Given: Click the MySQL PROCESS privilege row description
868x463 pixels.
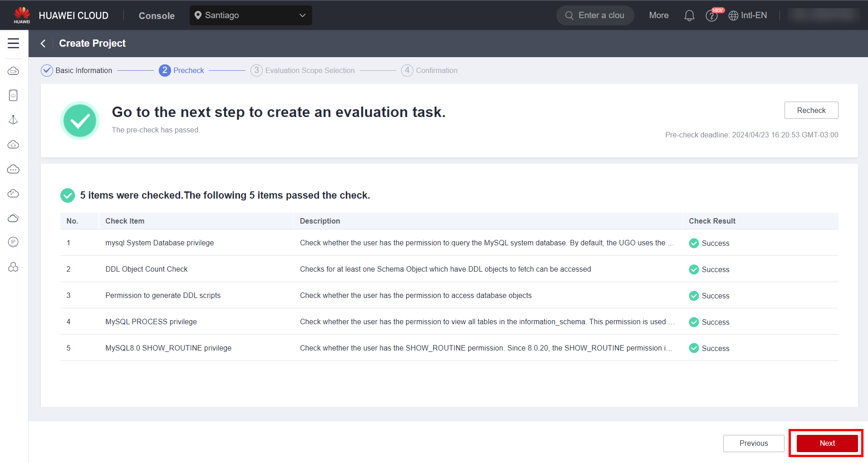Looking at the screenshot, I should [486, 322].
